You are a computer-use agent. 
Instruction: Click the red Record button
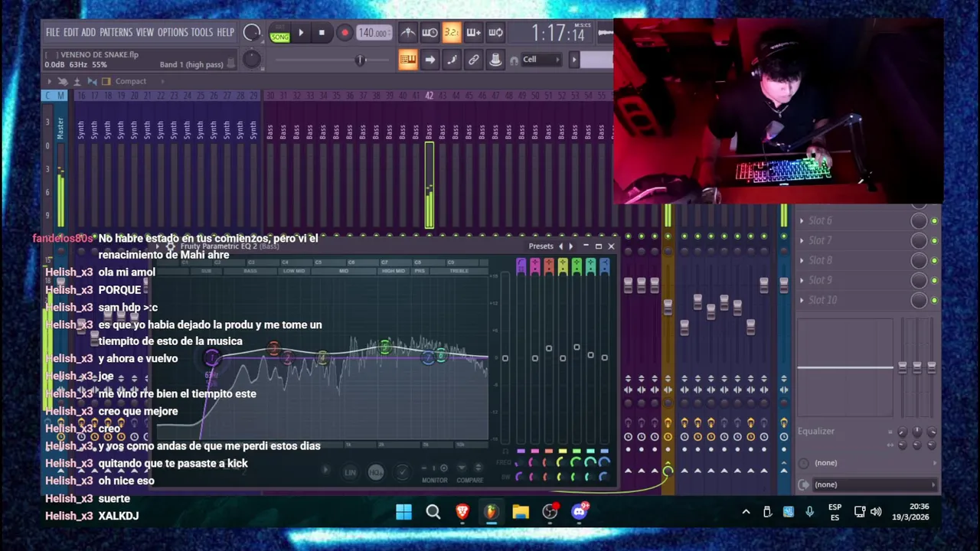(345, 33)
